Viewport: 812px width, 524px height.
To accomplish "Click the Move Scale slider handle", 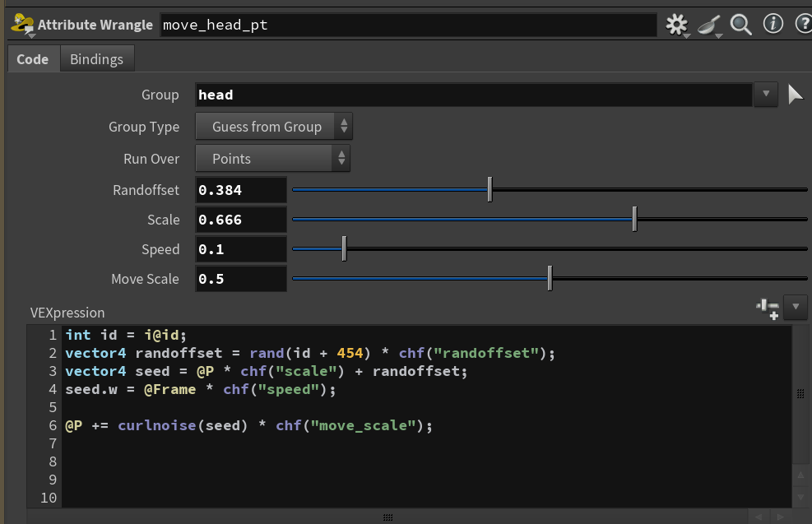I will (550, 278).
